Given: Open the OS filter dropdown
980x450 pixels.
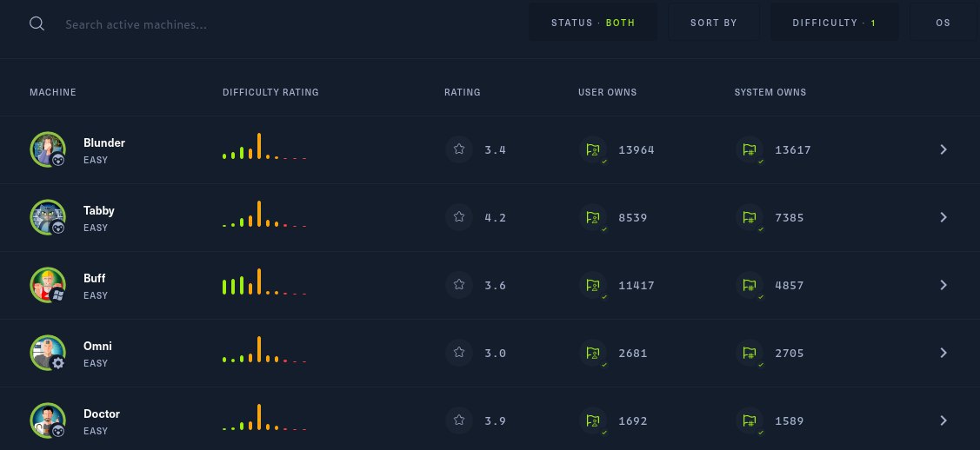Looking at the screenshot, I should [x=943, y=23].
